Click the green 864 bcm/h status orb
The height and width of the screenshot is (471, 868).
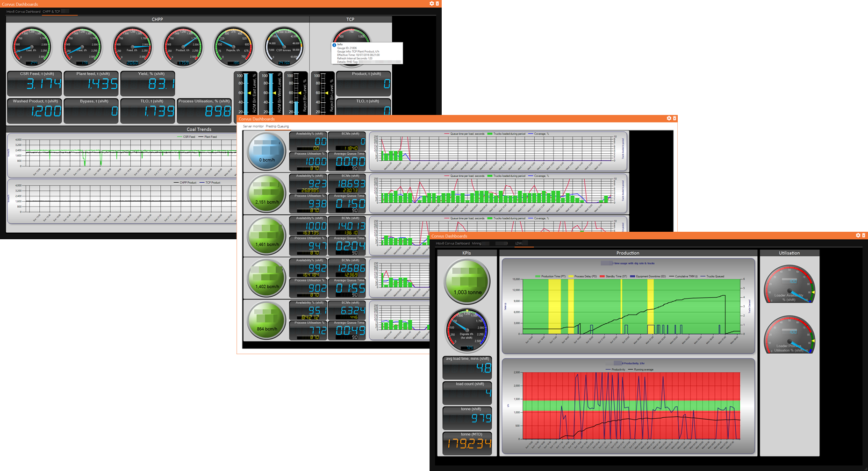[x=266, y=320]
